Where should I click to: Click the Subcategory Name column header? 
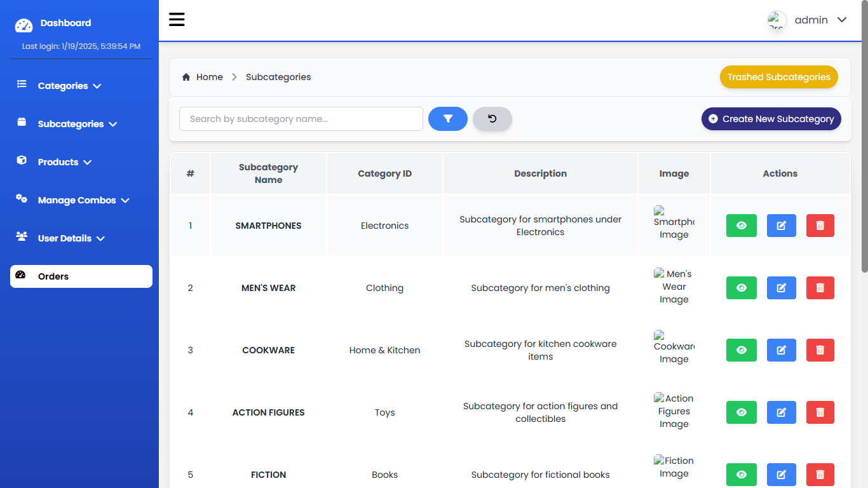click(268, 173)
